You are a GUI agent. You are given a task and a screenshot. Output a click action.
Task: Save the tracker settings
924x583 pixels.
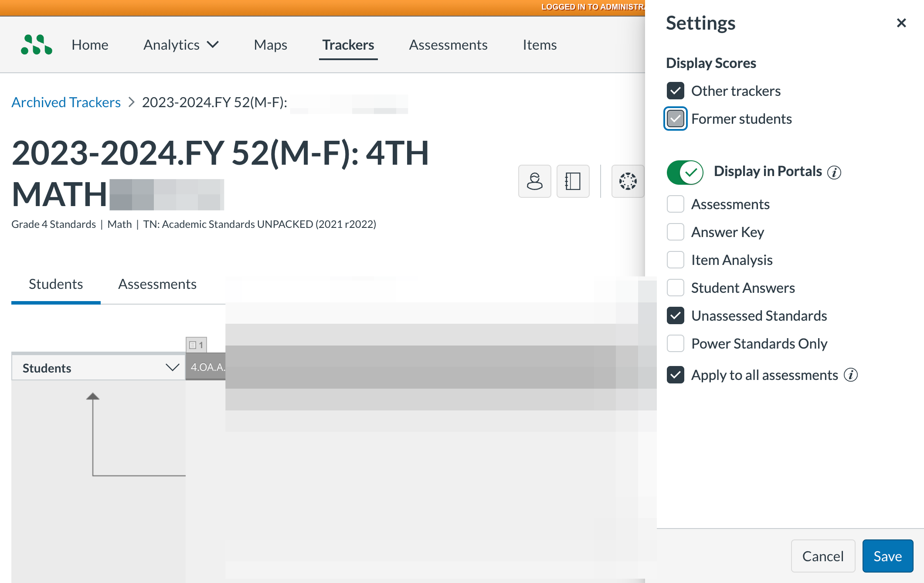pyautogui.click(x=887, y=556)
